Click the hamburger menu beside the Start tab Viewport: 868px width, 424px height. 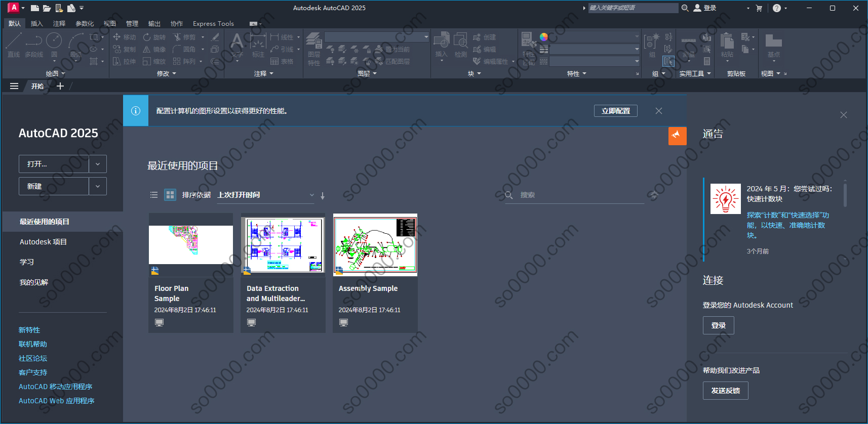[x=14, y=86]
